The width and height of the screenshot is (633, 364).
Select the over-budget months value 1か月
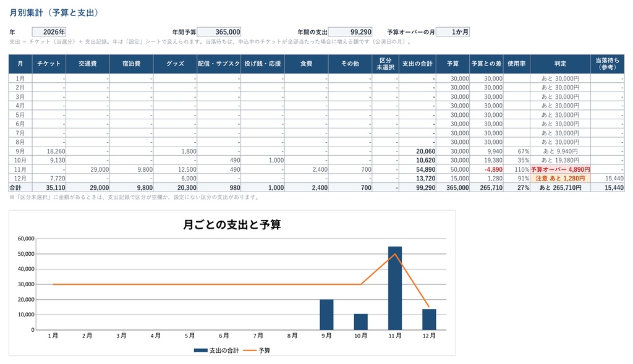452,32
